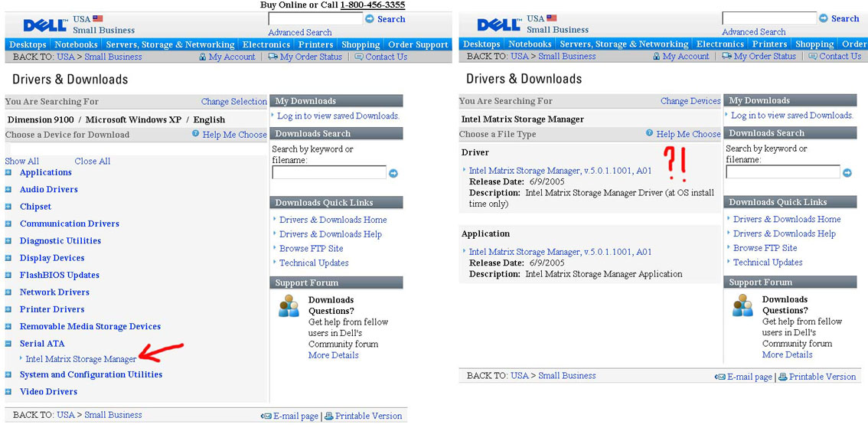Open Electronics tab on right page

tap(720, 44)
